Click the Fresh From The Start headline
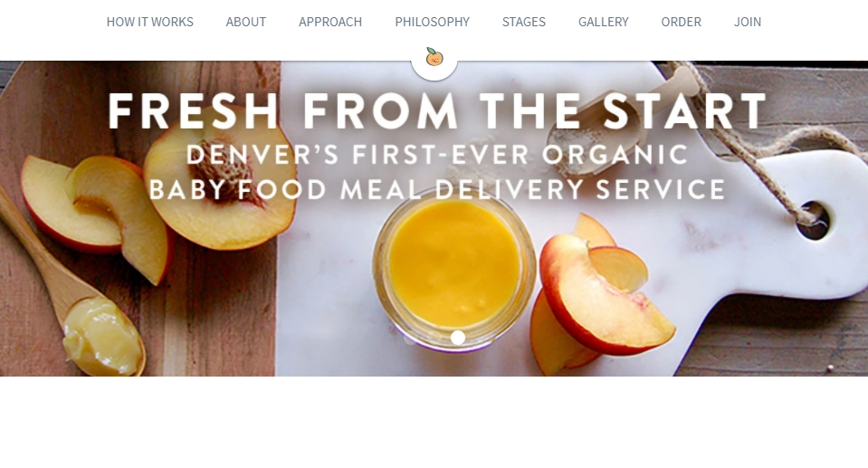The height and width of the screenshot is (468, 868). click(437, 111)
